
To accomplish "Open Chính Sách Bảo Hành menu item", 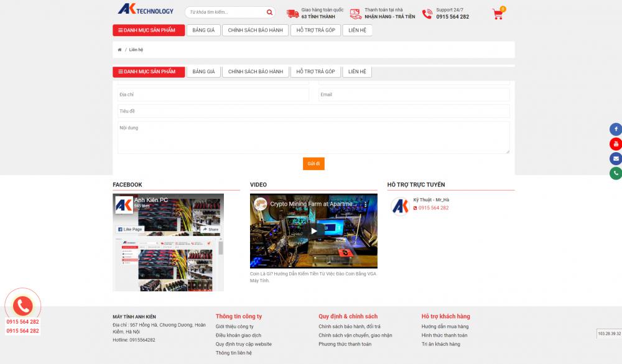I will [x=255, y=30].
